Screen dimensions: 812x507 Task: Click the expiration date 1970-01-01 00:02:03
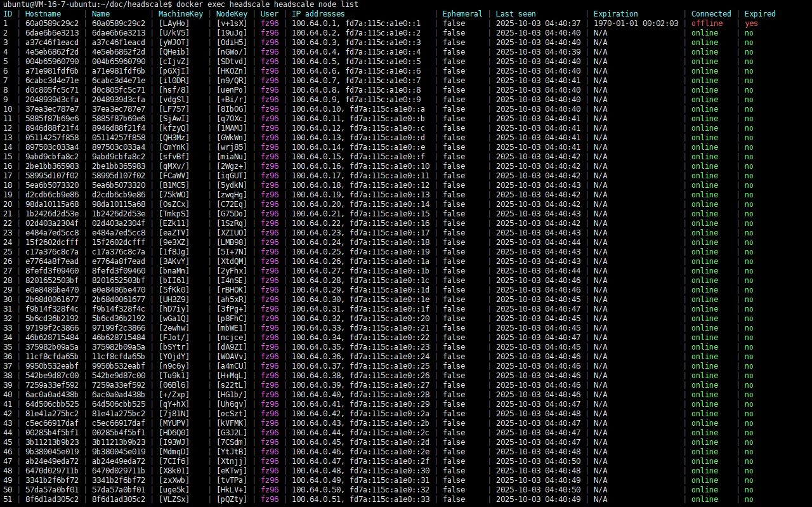[x=636, y=23]
